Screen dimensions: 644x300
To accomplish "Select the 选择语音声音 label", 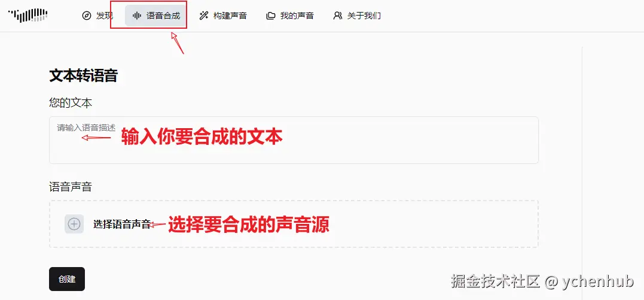I will tap(122, 225).
